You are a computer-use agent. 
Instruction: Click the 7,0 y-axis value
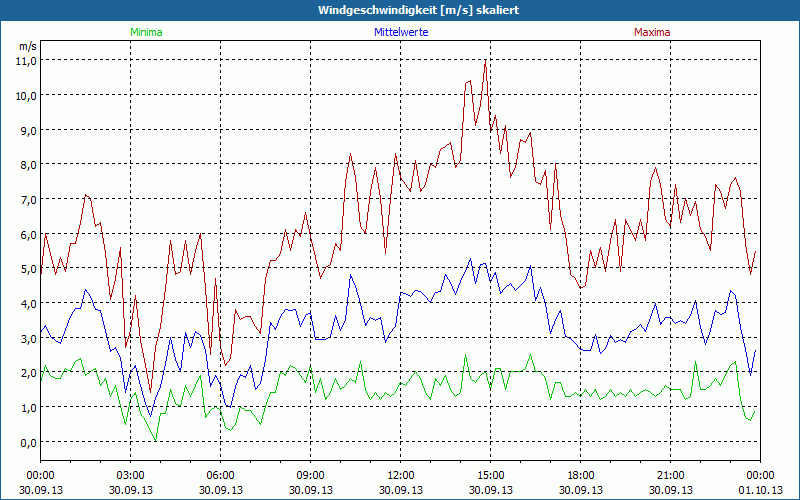(x=28, y=199)
